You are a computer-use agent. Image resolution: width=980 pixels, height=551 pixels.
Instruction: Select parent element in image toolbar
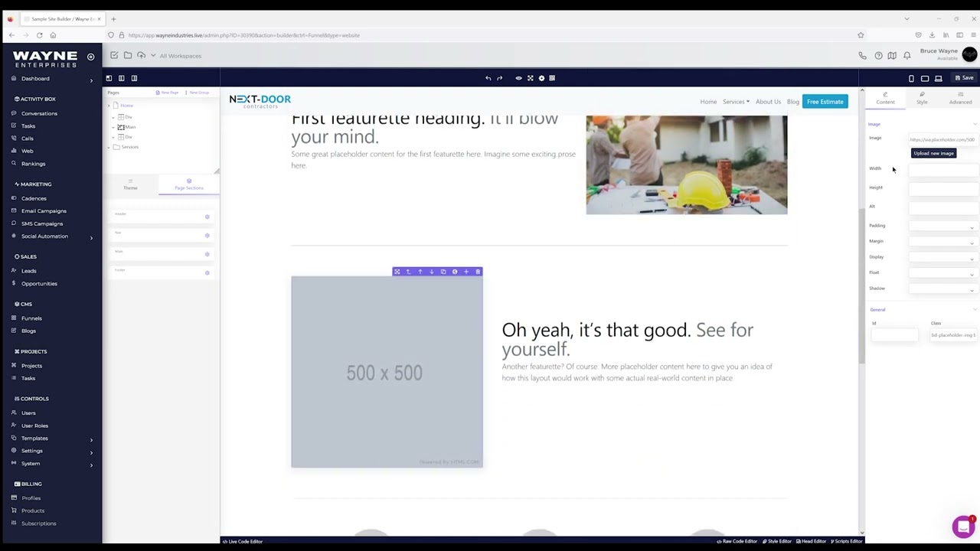click(x=408, y=272)
